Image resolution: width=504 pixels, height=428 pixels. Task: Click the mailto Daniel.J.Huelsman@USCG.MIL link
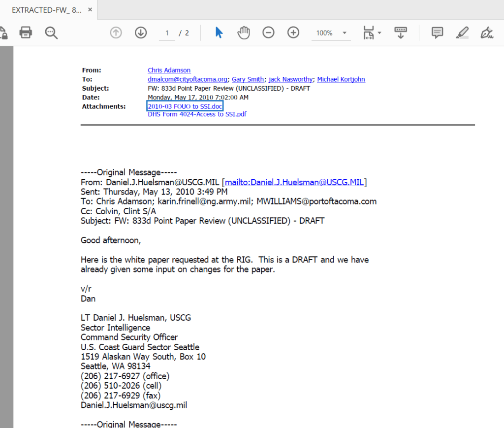coord(294,182)
